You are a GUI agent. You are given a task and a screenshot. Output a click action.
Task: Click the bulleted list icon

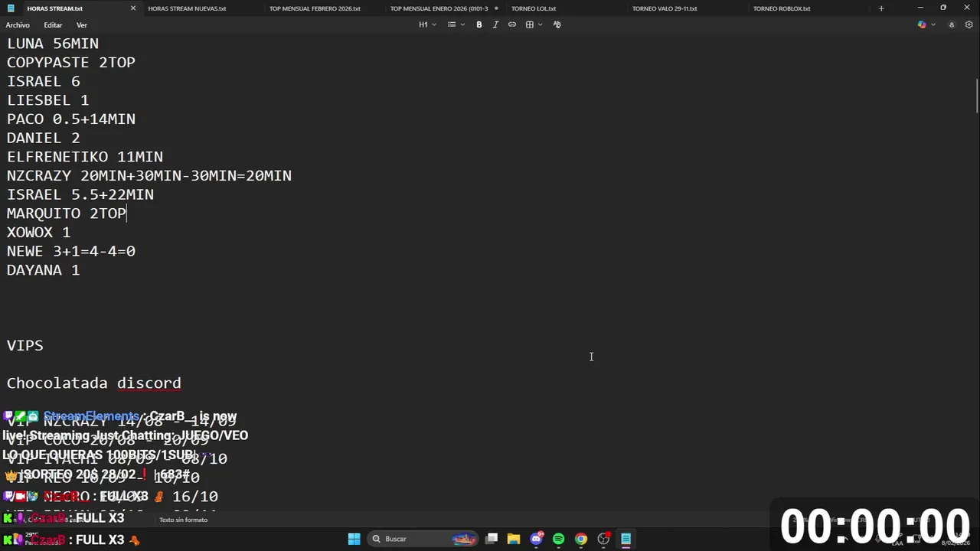pyautogui.click(x=452, y=24)
